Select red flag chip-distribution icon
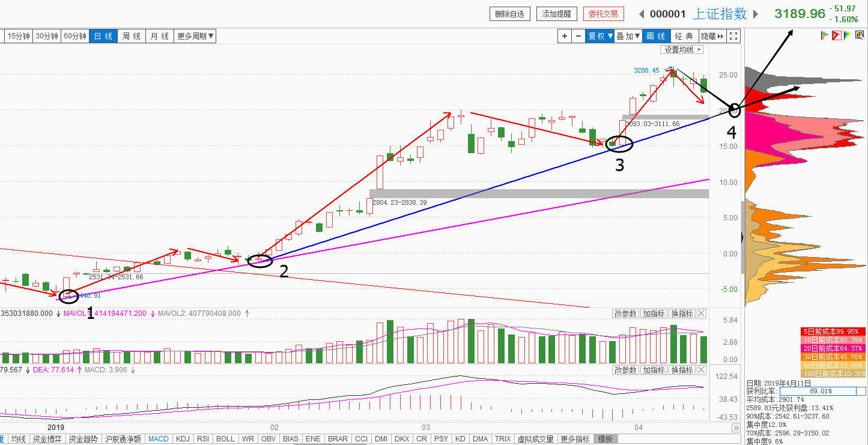Screen dimensions: 868x445 click(x=836, y=36)
